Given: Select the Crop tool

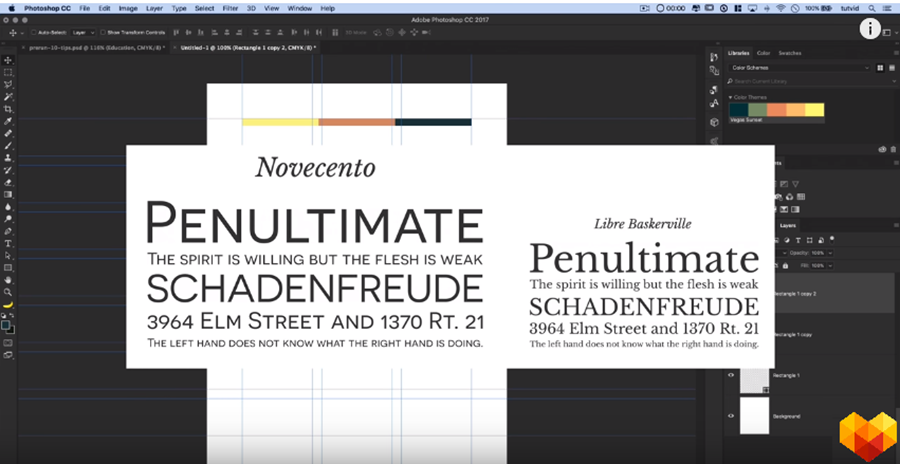Looking at the screenshot, I should click(x=8, y=108).
